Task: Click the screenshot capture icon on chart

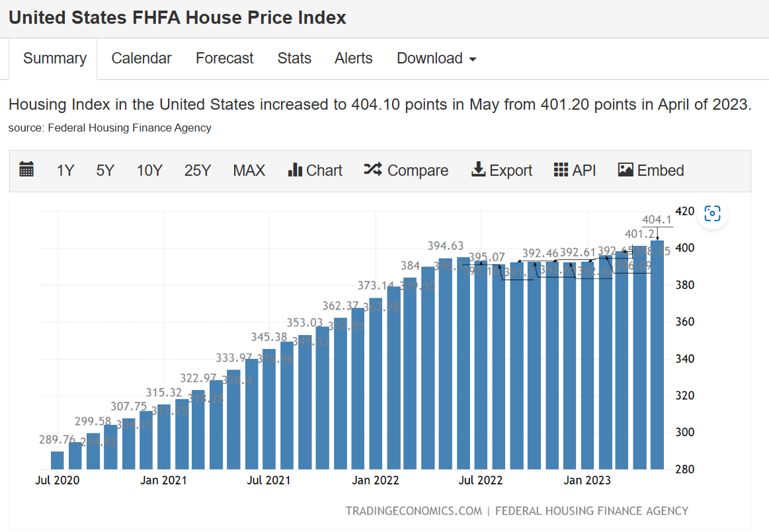Action: point(712,213)
